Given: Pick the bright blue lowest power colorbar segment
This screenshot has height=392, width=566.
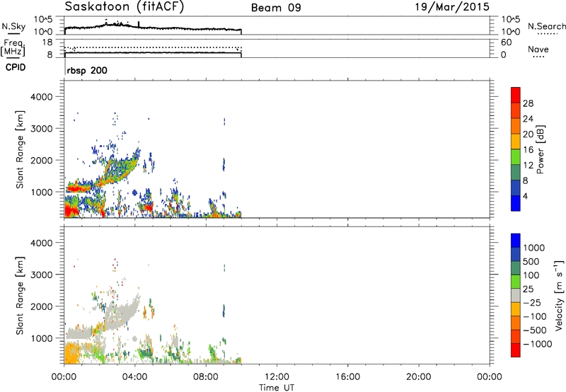Looking at the screenshot, I should click(x=516, y=203).
